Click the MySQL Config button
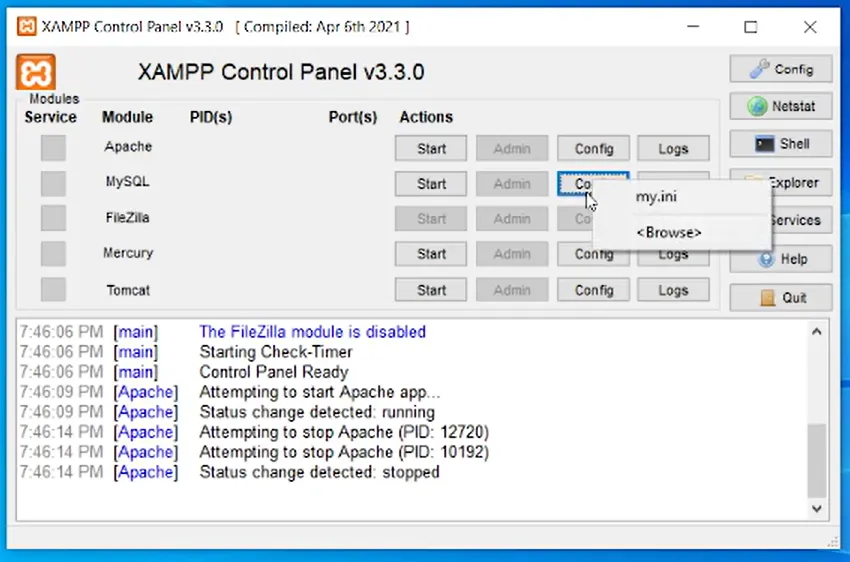 pos(575,184)
